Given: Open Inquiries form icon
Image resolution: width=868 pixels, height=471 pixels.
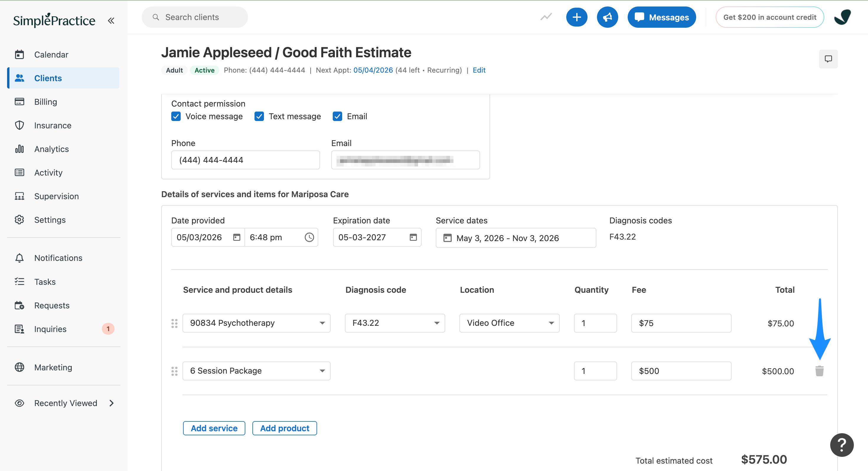Looking at the screenshot, I should [19, 329].
